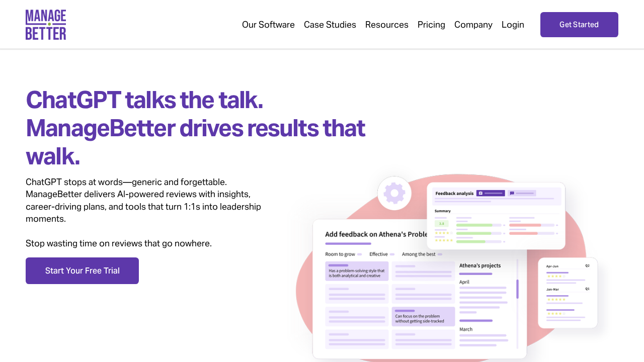Image resolution: width=644 pixels, height=362 pixels.
Task: Open the Company dropdown
Action: click(473, 24)
